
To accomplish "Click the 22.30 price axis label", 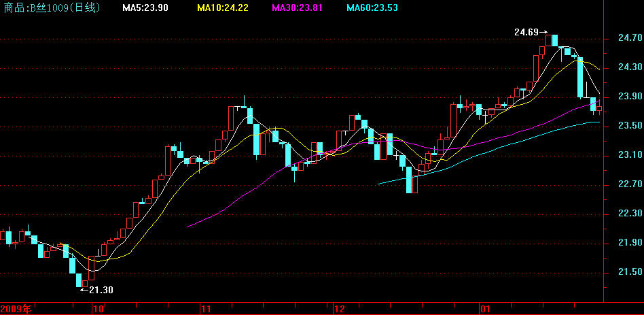I will click(625, 214).
